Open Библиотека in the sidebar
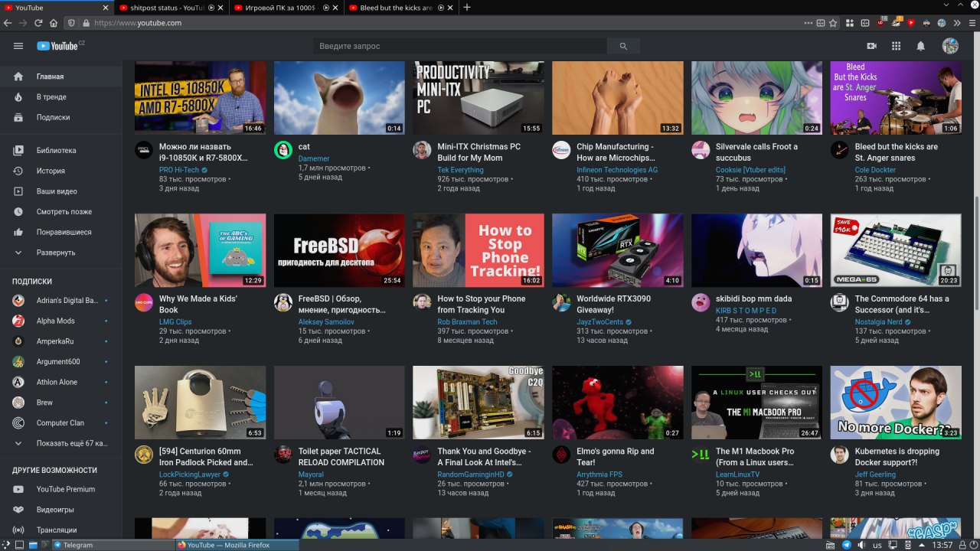The image size is (980, 551). [61, 151]
